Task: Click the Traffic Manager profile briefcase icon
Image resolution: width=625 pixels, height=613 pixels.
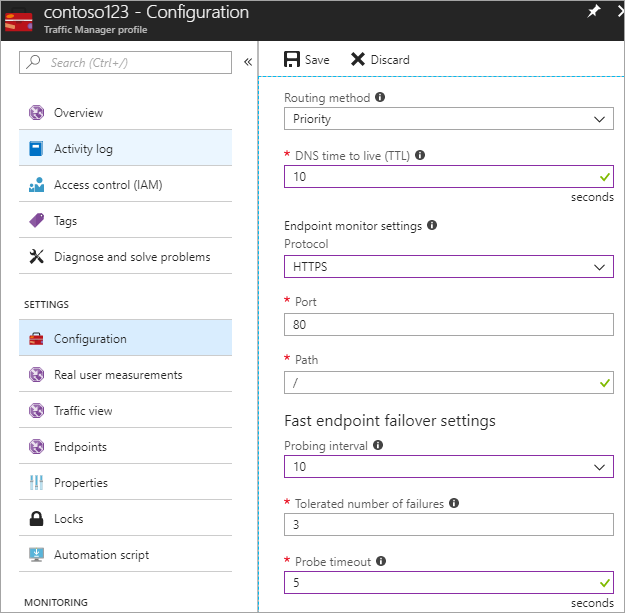Action: [x=19, y=20]
